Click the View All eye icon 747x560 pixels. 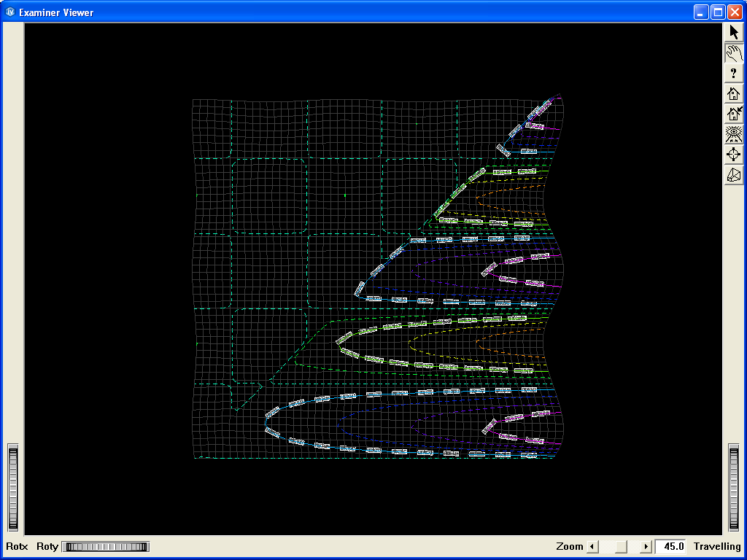click(734, 134)
